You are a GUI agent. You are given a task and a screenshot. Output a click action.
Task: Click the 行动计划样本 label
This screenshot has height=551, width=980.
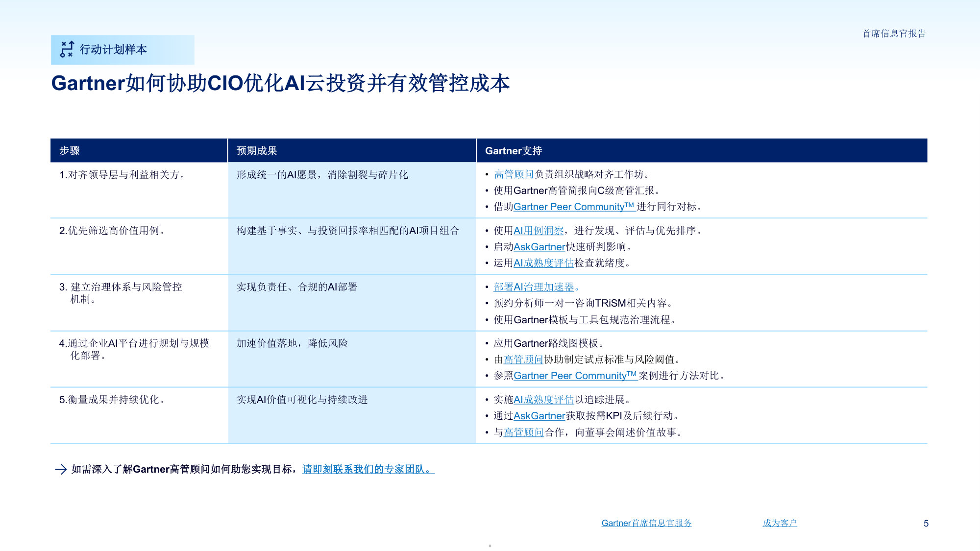(x=113, y=49)
